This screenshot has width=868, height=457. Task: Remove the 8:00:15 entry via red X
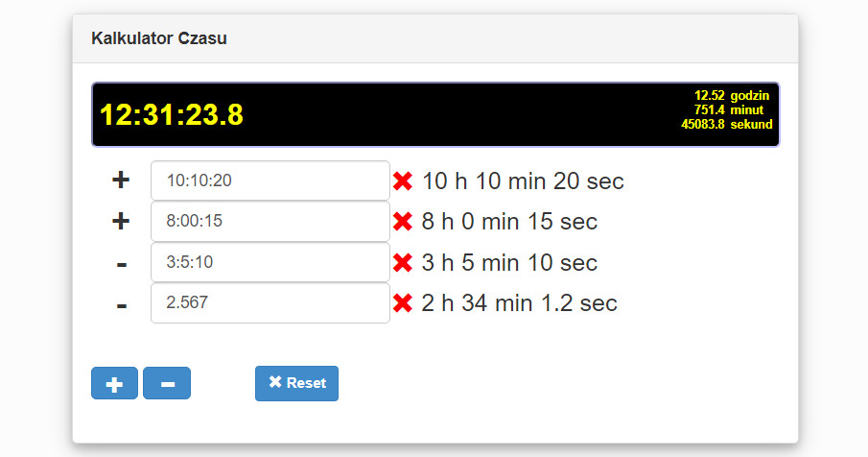[403, 221]
